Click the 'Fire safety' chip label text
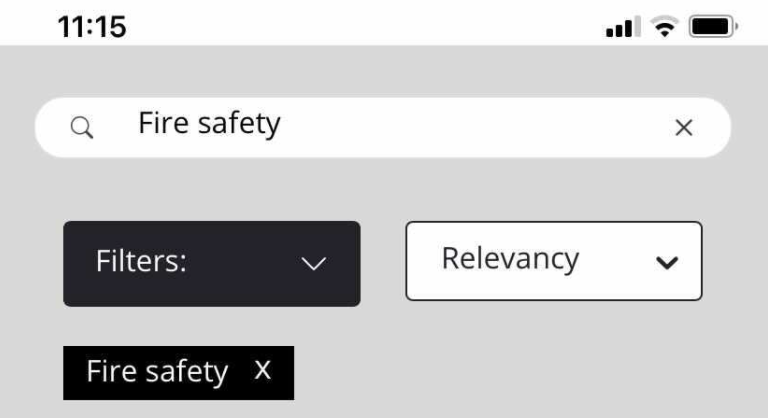This screenshot has width=768, height=418. click(157, 372)
